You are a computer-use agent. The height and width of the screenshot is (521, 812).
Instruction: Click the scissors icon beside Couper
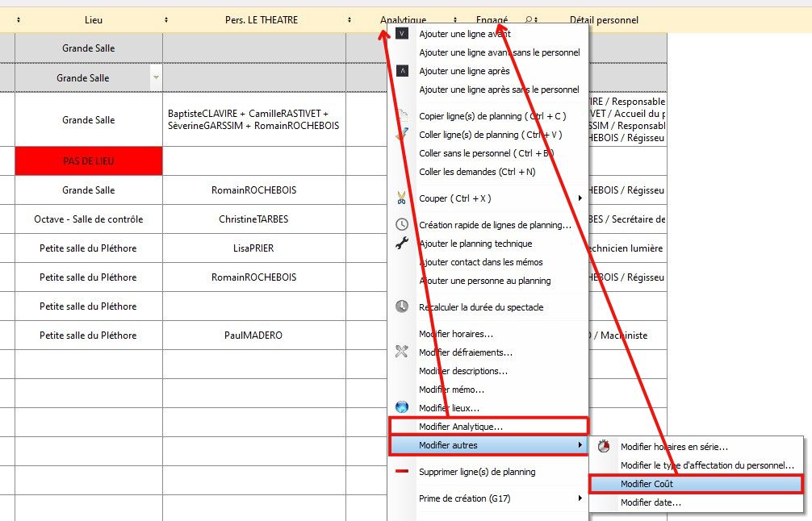click(402, 198)
